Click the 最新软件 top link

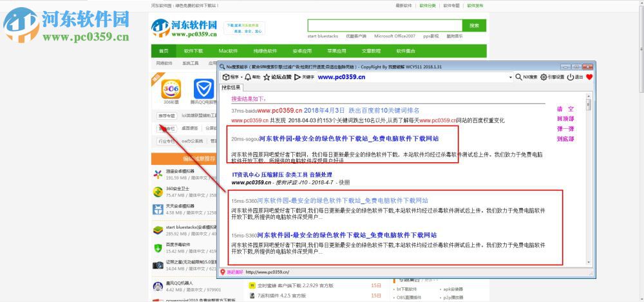pyautogui.click(x=403, y=6)
